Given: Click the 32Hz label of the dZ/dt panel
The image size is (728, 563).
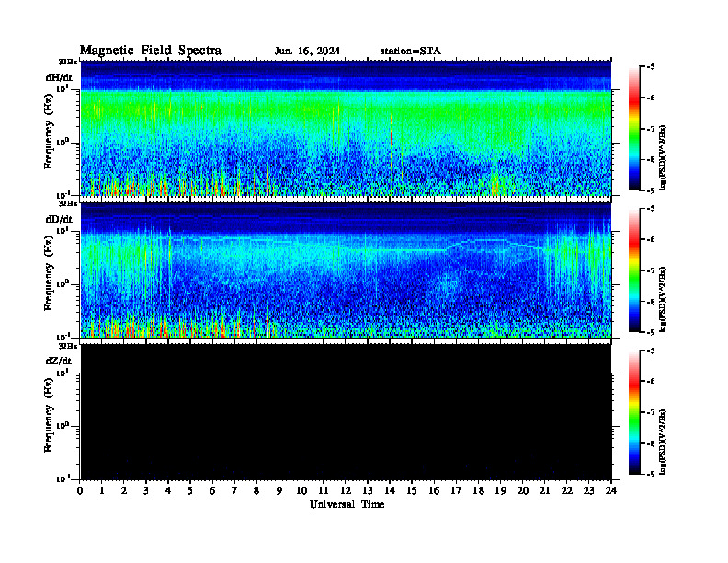Looking at the screenshot, I should pos(68,346).
